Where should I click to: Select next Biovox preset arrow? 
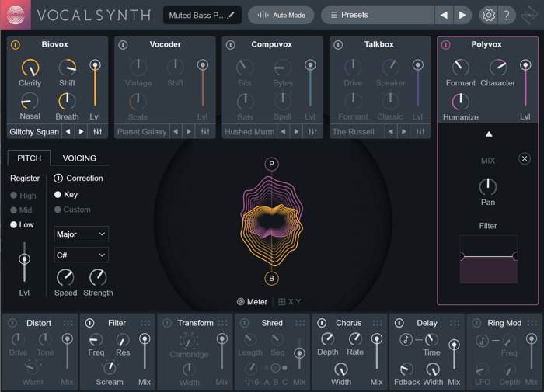(81, 132)
